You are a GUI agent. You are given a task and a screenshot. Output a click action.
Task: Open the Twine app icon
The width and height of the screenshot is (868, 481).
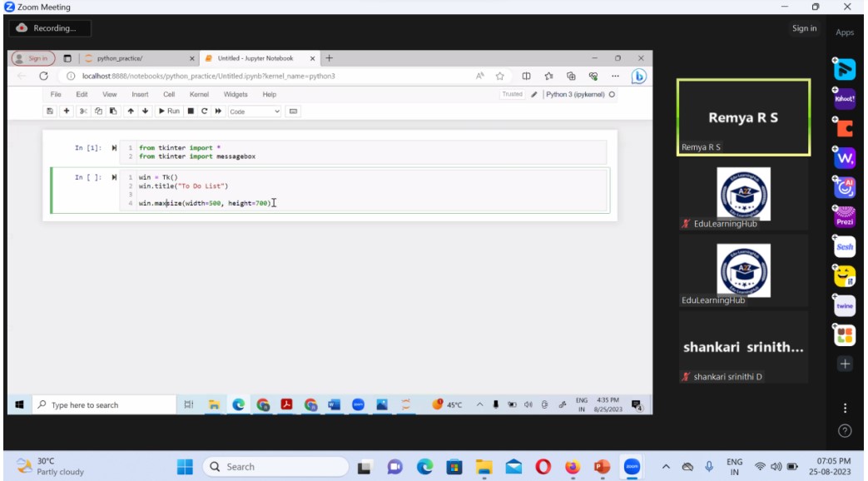coord(845,305)
